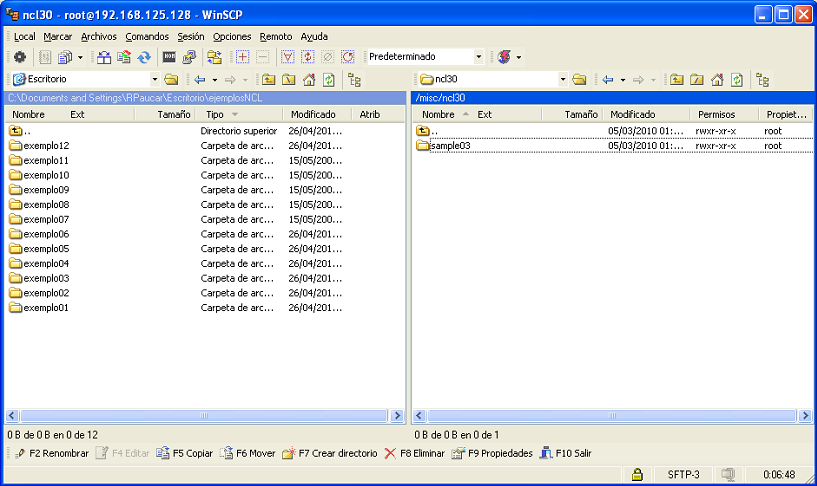Expand the ncl30 remote directory dropdown

click(563, 79)
